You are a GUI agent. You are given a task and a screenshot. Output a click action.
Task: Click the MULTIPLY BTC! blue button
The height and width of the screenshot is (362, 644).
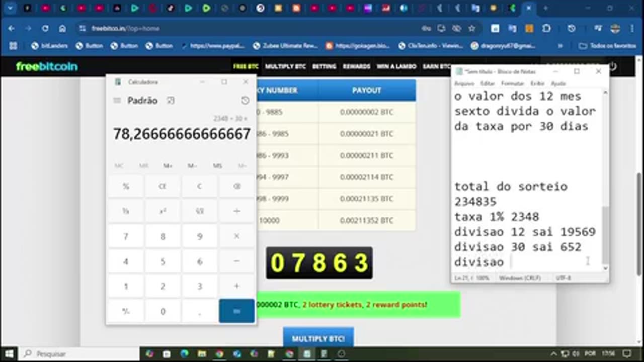click(318, 338)
